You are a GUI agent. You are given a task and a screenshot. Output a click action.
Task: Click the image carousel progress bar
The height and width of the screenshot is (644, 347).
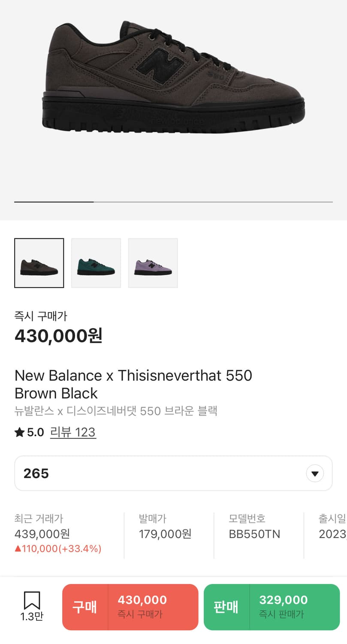click(173, 201)
